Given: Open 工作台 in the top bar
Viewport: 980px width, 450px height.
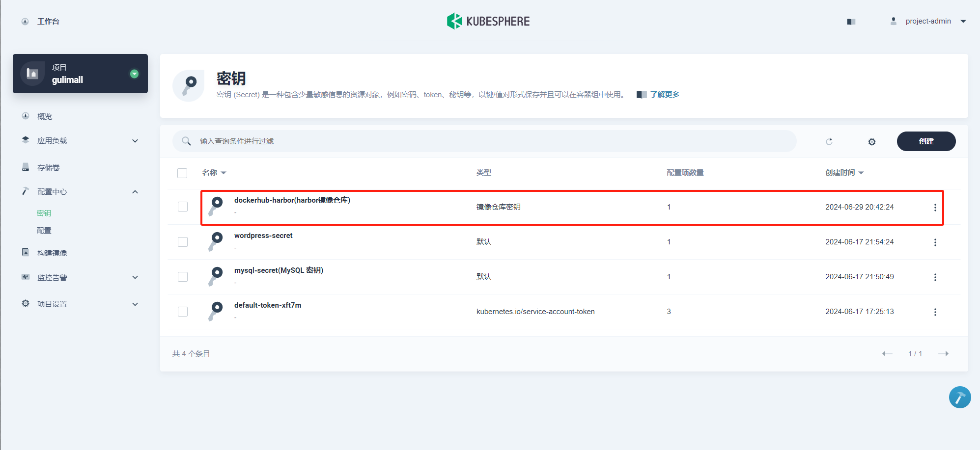Looking at the screenshot, I should 48,22.
